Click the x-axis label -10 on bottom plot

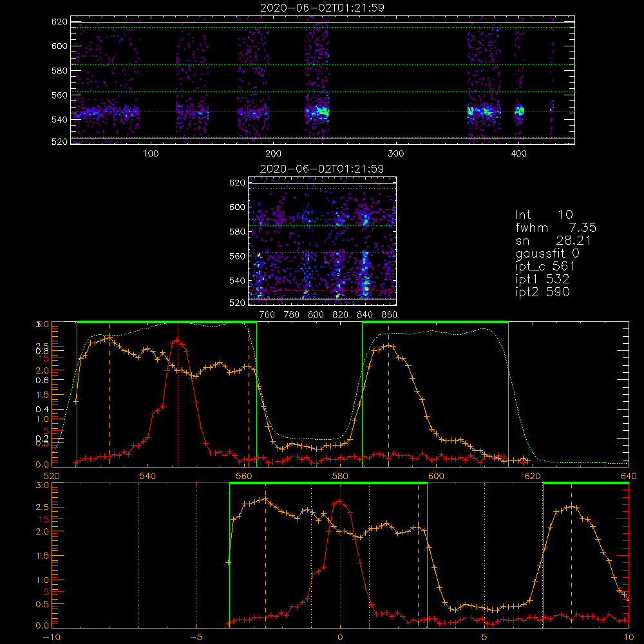click(52, 638)
